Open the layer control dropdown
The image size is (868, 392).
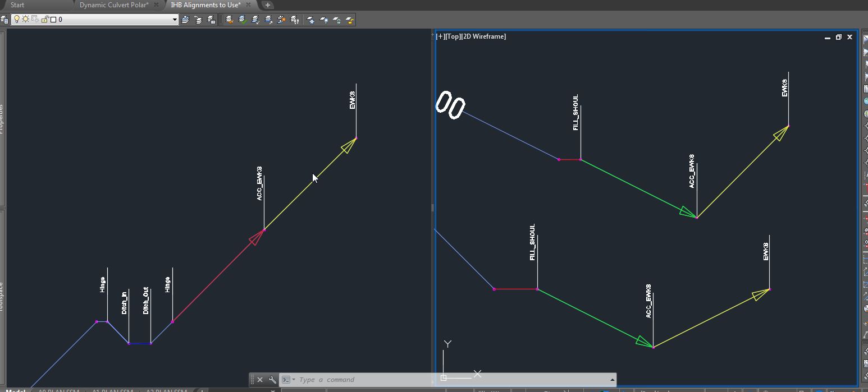[x=174, y=19]
